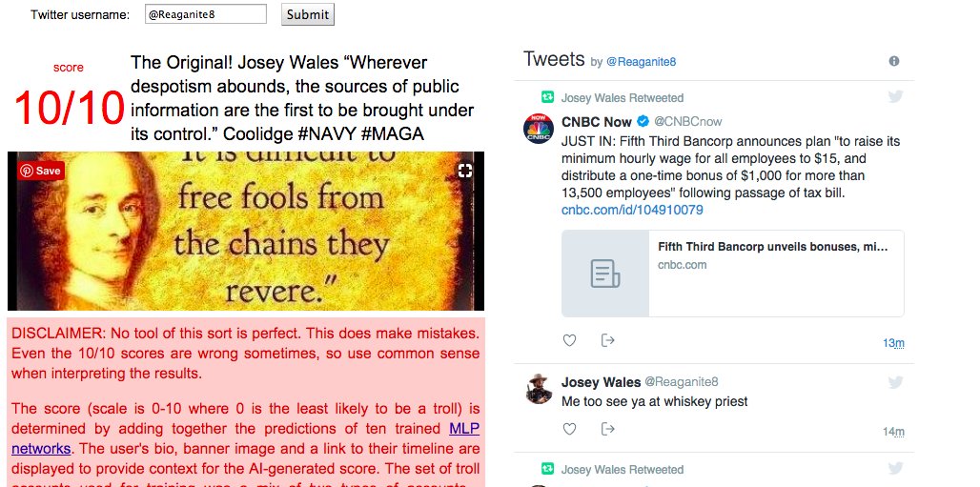Open Josey Wales profile avatar

tap(538, 389)
